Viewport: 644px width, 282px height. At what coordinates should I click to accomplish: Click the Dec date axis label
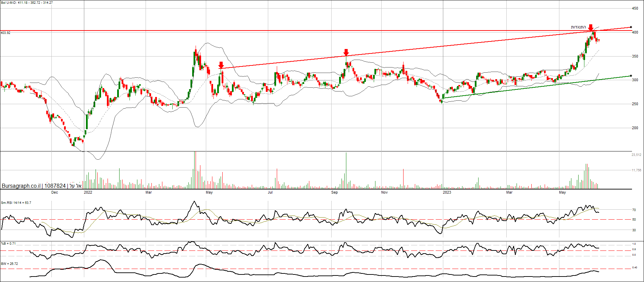tap(54, 193)
